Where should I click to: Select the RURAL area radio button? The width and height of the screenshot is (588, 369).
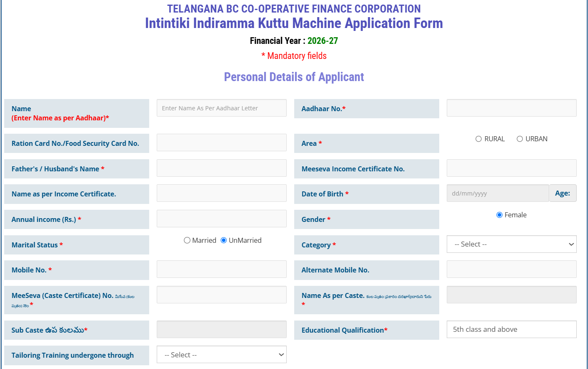click(x=479, y=139)
